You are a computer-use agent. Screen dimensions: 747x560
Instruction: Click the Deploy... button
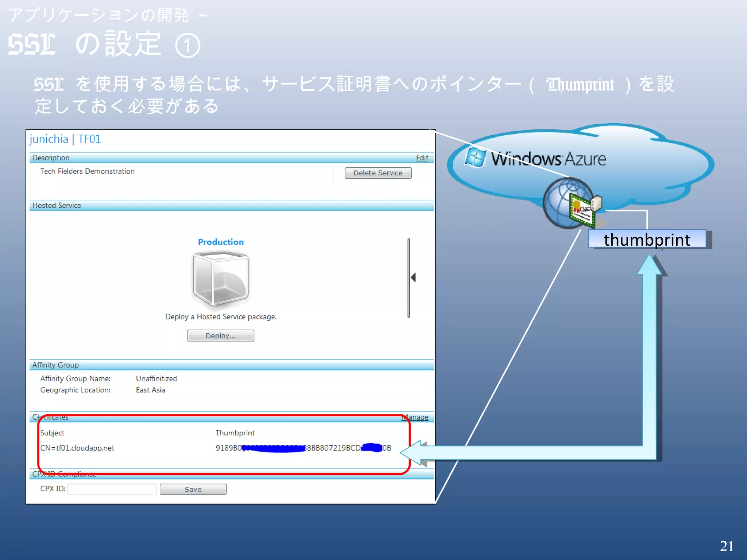click(221, 335)
